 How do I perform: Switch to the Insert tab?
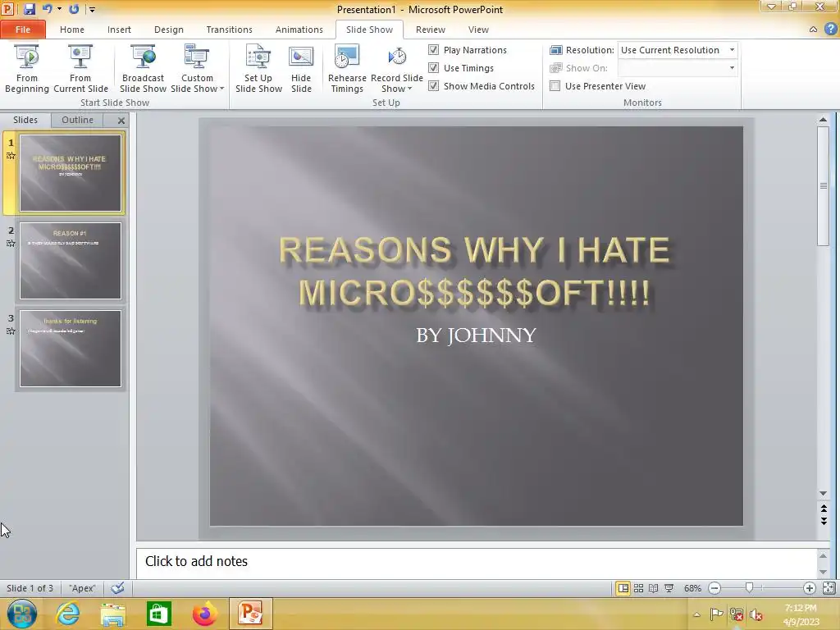[119, 30]
